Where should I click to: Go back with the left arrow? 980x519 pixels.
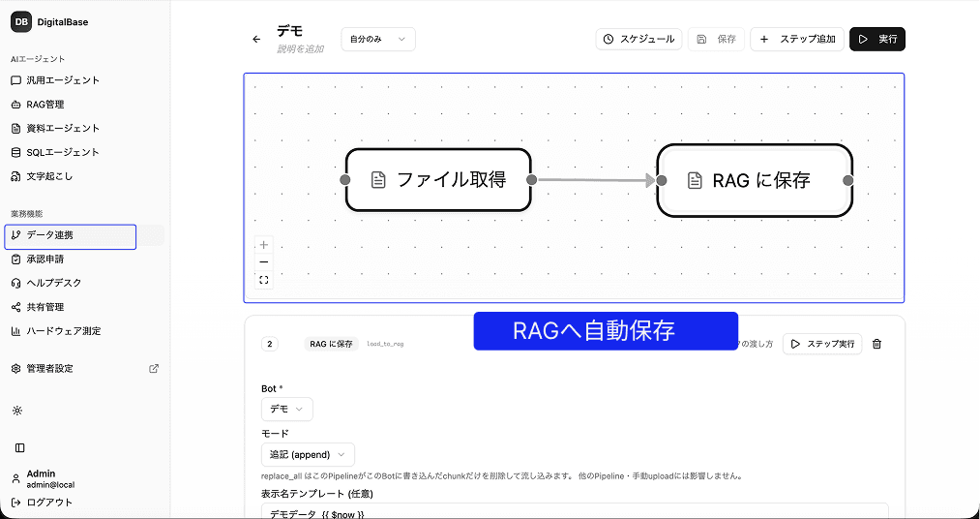[256, 40]
